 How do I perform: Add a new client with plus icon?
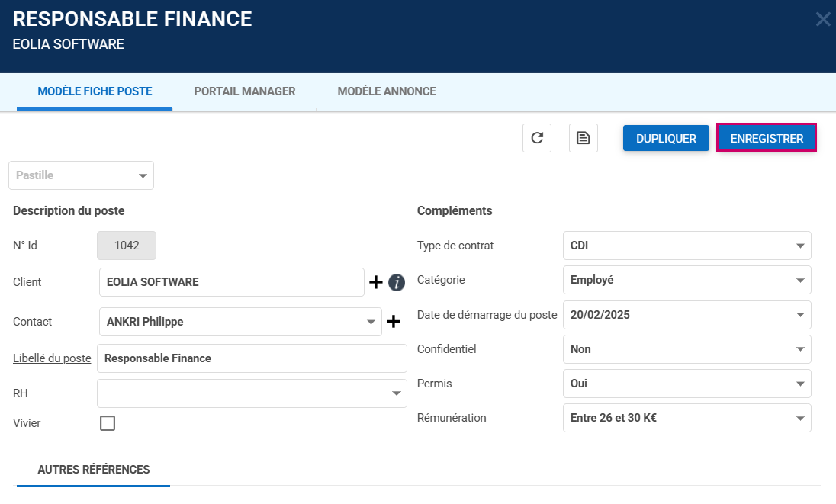pos(376,282)
